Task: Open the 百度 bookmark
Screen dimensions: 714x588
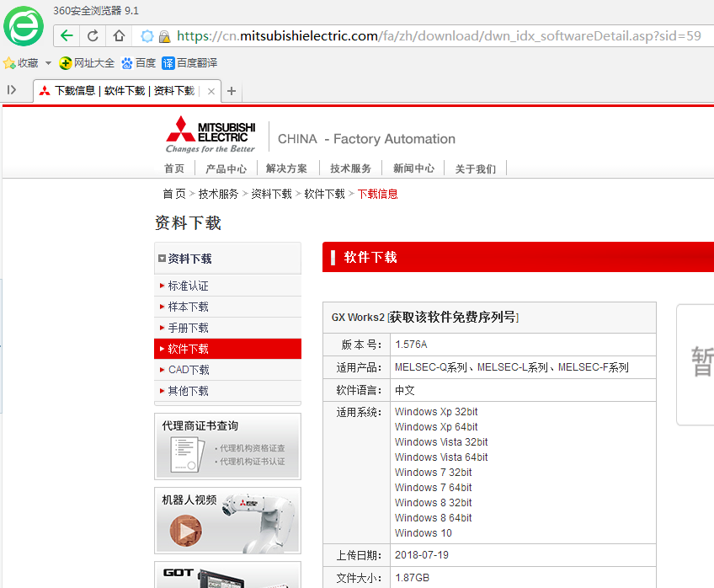Action: 139,63
